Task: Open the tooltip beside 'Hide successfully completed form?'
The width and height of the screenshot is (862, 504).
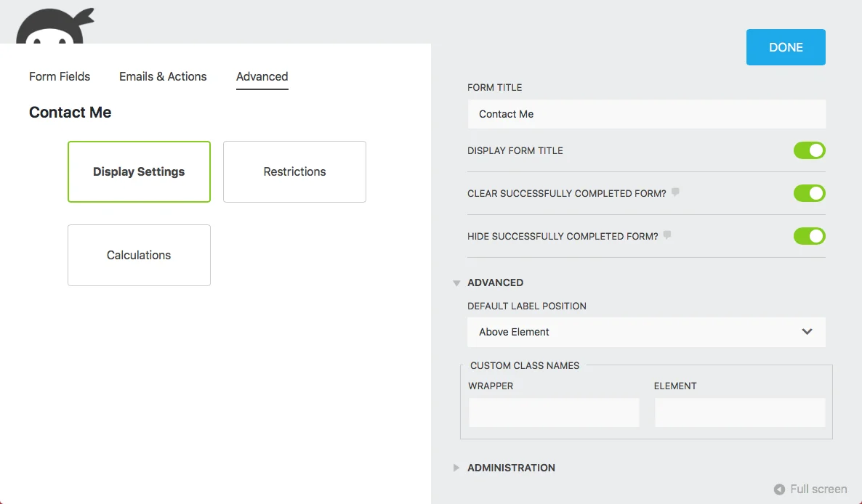Action: pyautogui.click(x=667, y=235)
